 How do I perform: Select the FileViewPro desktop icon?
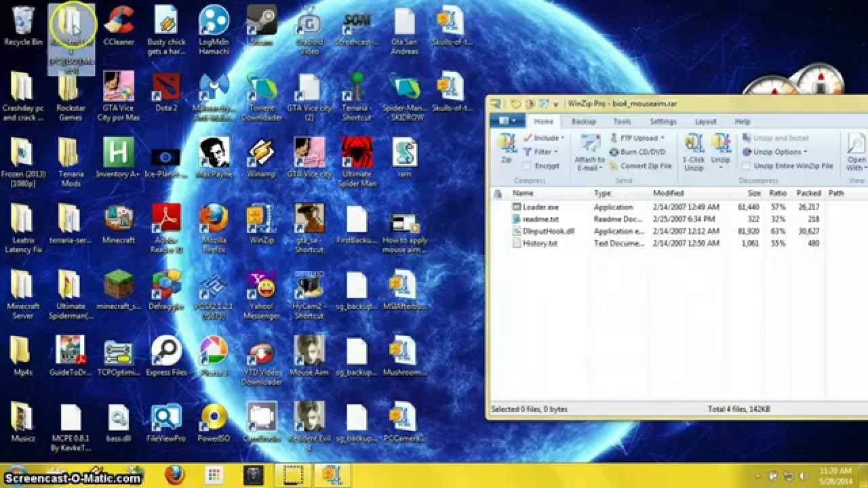(x=166, y=423)
